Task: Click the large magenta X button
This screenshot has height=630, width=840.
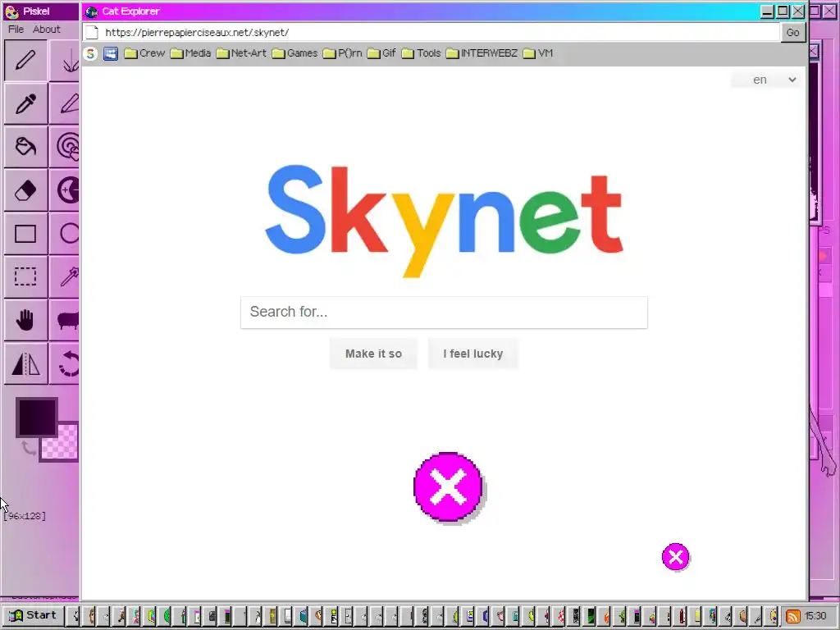Action: click(449, 486)
